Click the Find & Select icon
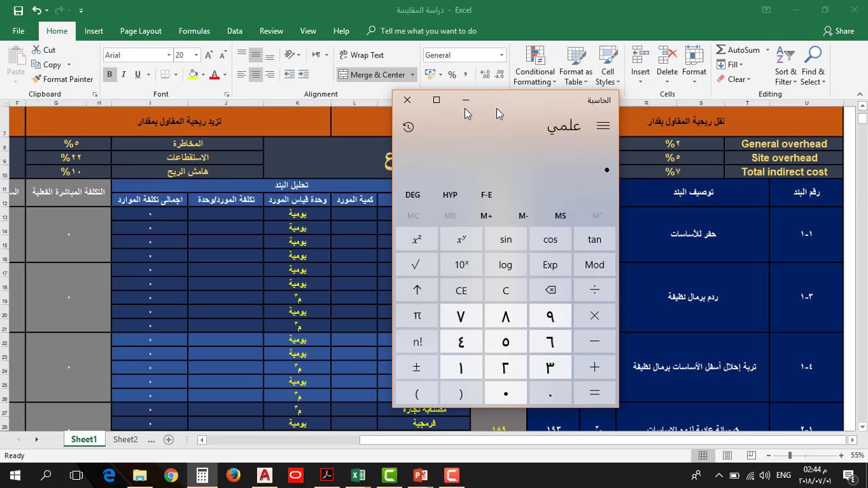 coord(812,56)
